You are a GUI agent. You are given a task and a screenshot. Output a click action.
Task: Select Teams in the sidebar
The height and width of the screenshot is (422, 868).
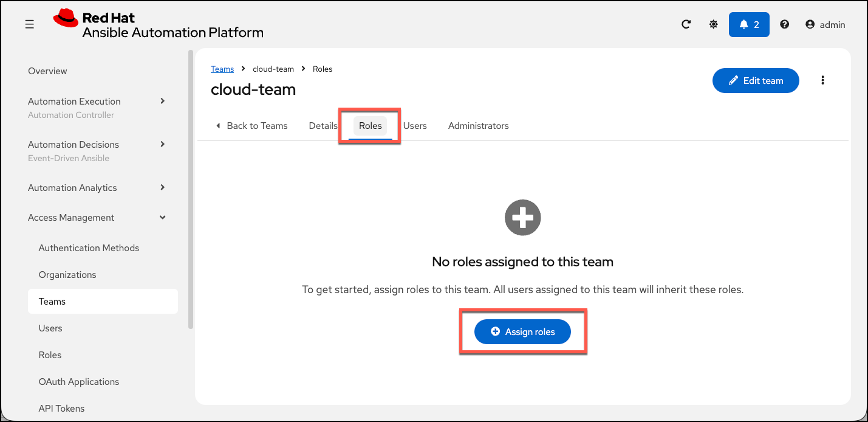click(x=103, y=302)
